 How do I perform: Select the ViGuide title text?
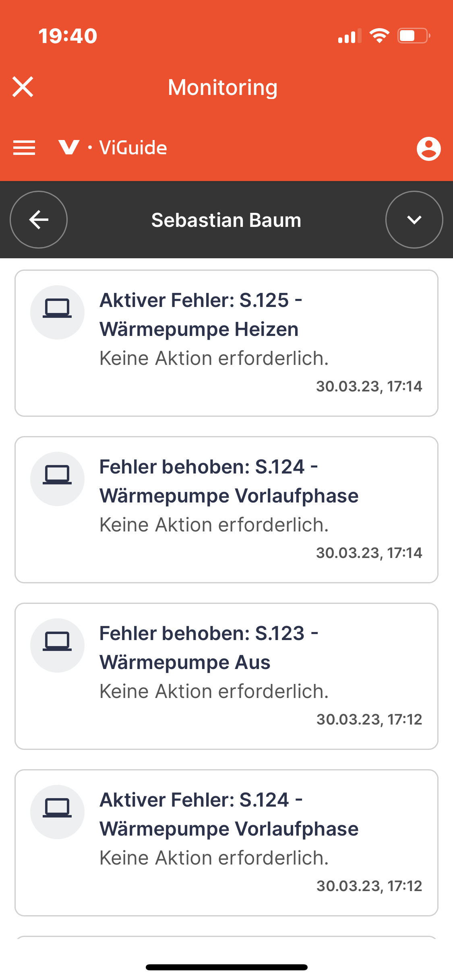(x=133, y=148)
